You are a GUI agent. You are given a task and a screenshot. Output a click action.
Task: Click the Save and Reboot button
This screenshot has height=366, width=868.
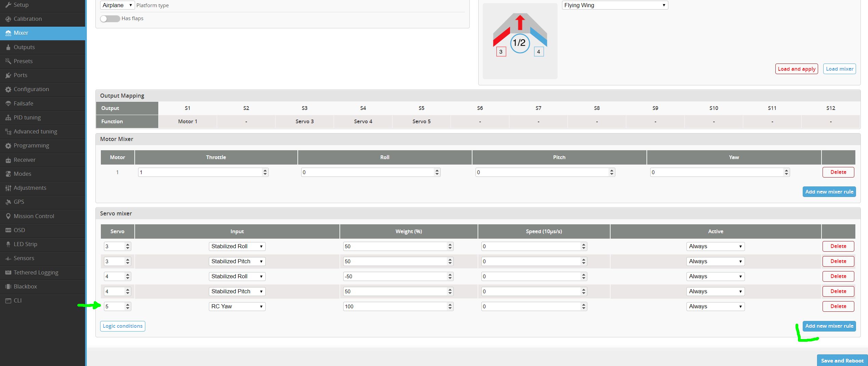(842, 361)
